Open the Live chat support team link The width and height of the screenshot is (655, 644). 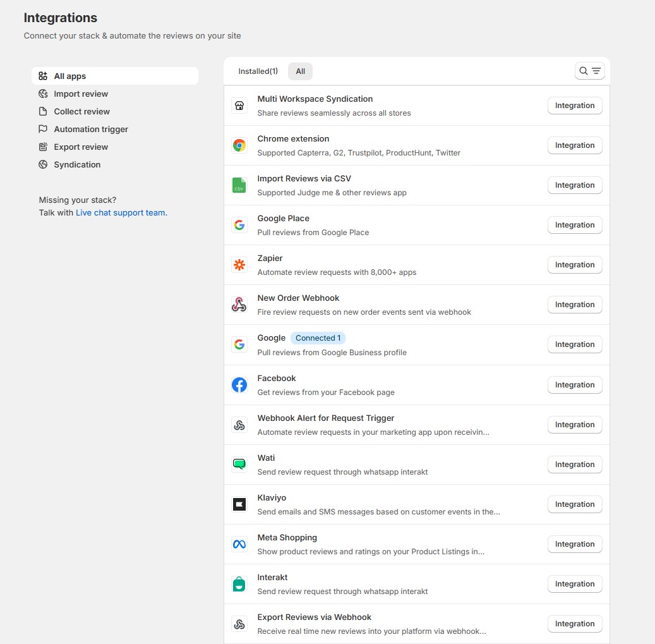point(121,212)
